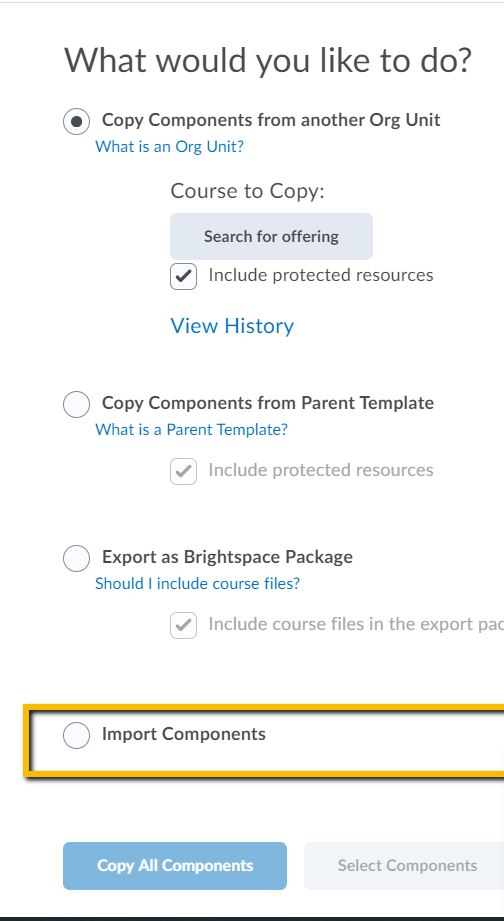
Task: Choose the Import Components radio button
Action: [x=76, y=735]
